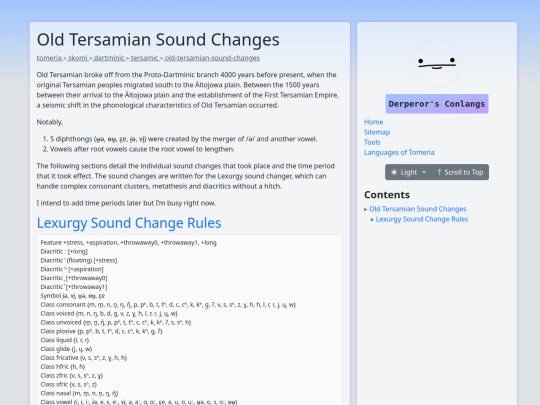Click the 'Class glide' line
This screenshot has height=405, width=540.
tap(66, 349)
